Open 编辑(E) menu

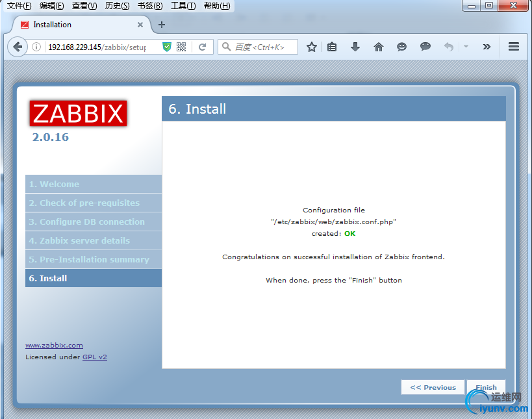51,6
